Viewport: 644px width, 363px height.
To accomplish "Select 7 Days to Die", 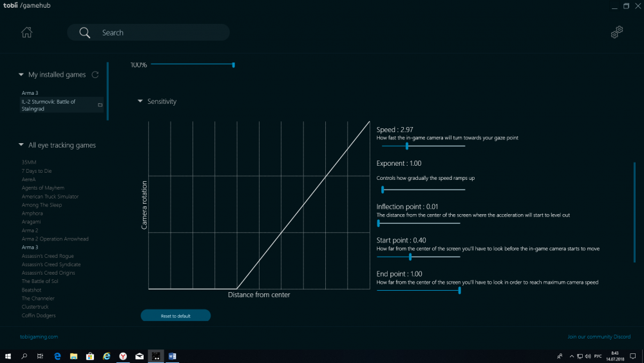I will point(37,171).
